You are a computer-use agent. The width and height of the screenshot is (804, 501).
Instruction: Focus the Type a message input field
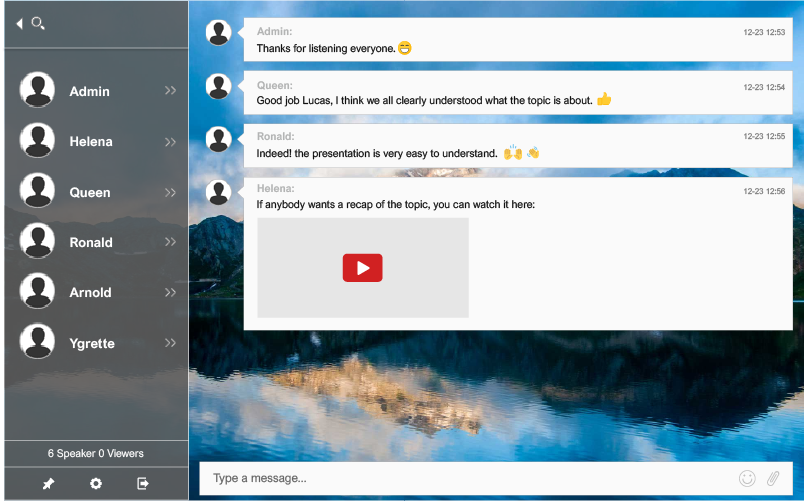pyautogui.click(x=460, y=478)
